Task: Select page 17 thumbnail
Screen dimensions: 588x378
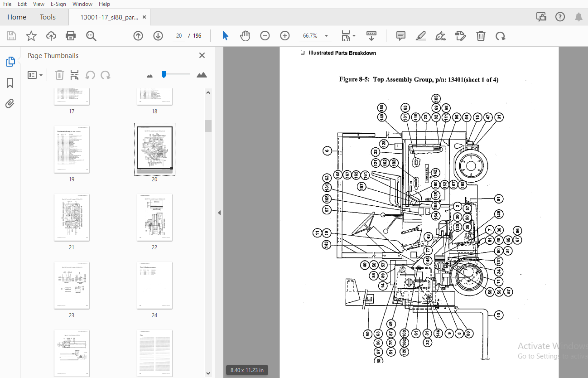Action: click(x=72, y=97)
